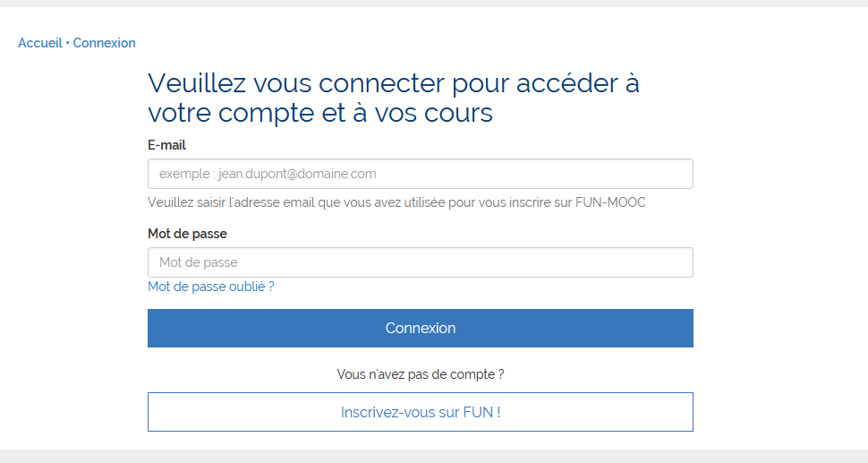The width and height of the screenshot is (868, 463).
Task: Place cursor in the jean.dupont@domaine.com placeholder box
Action: (420, 174)
